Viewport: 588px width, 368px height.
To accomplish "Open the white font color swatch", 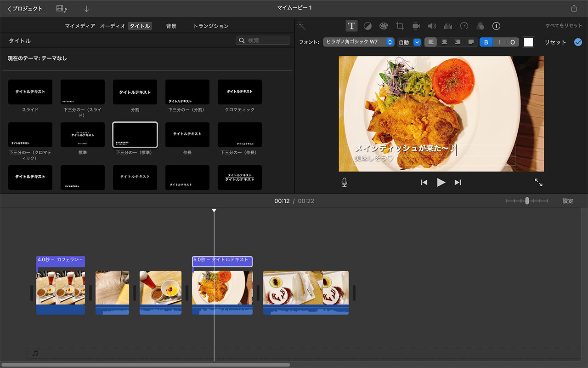I will click(528, 42).
